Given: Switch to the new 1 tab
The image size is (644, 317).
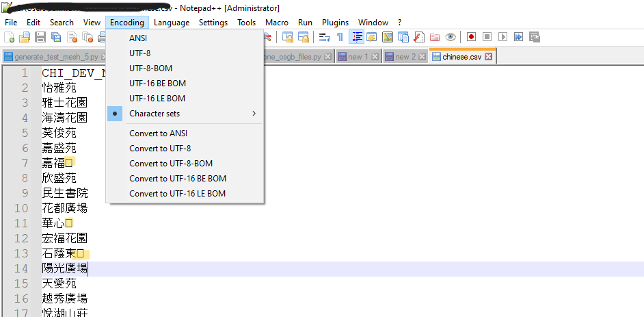Looking at the screenshot, I should (358, 57).
